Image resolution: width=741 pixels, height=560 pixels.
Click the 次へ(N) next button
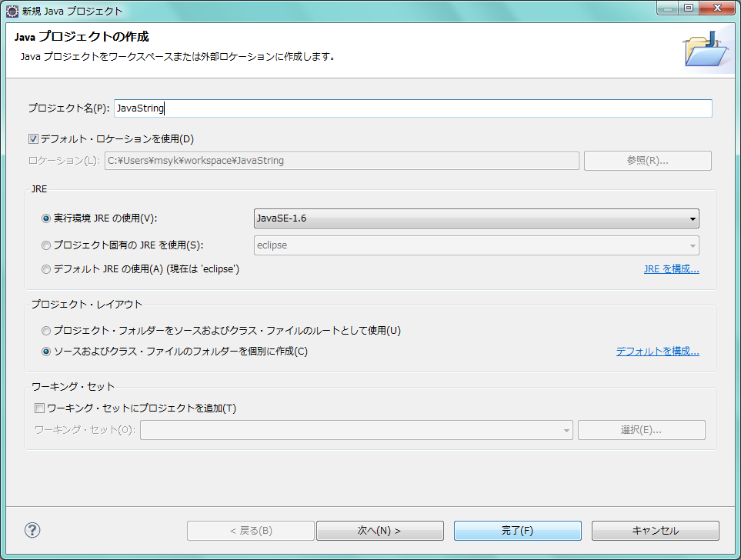click(x=379, y=531)
